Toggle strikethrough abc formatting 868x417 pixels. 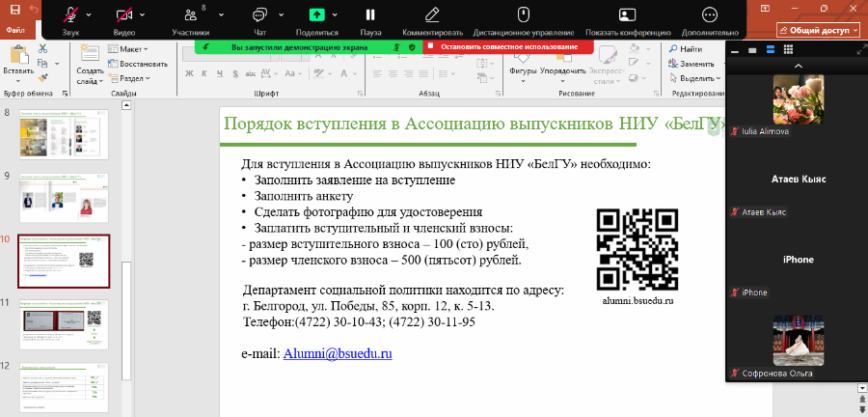pyautogui.click(x=251, y=73)
